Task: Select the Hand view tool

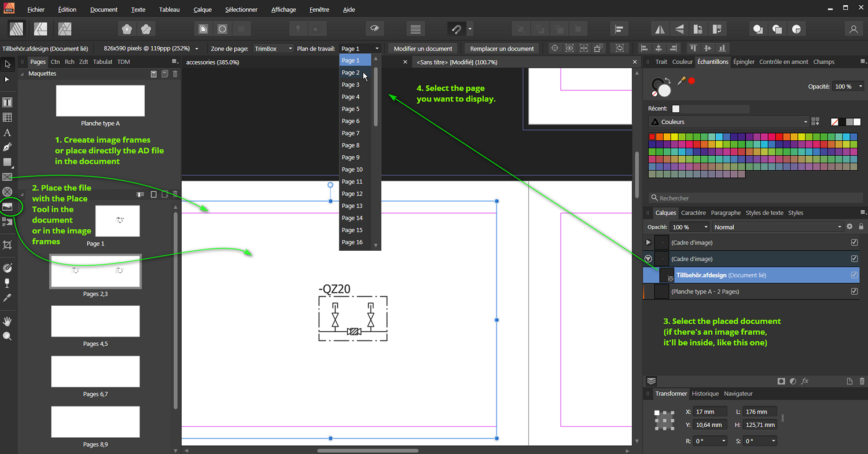Action: pos(8,321)
